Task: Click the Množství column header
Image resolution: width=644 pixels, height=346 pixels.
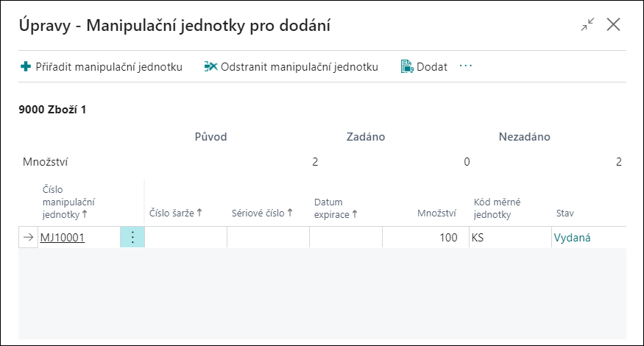Action: point(437,213)
